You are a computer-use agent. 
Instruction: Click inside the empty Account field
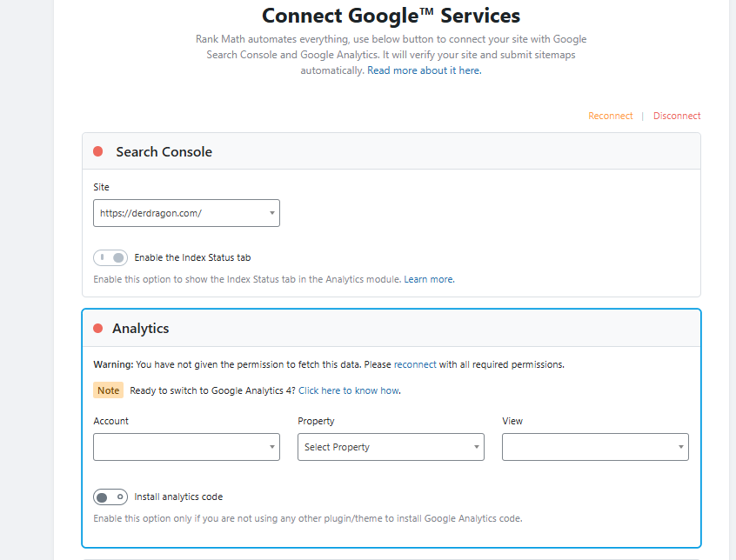tap(174, 446)
